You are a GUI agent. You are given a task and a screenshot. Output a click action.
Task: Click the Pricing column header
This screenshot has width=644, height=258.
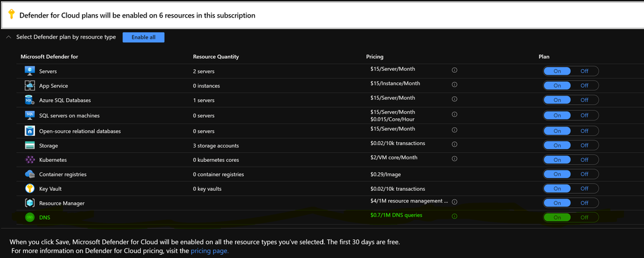(374, 57)
